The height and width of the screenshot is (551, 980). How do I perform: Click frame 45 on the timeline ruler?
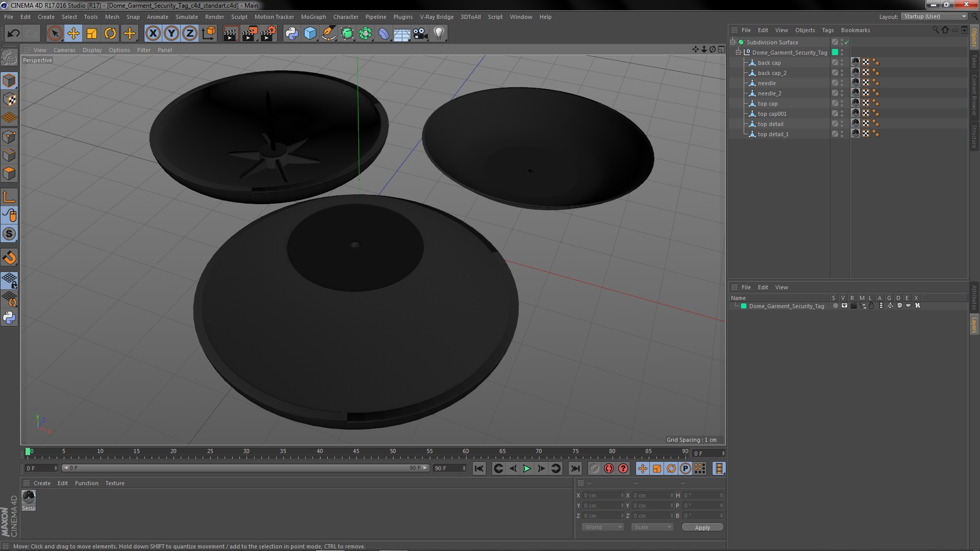coord(356,452)
